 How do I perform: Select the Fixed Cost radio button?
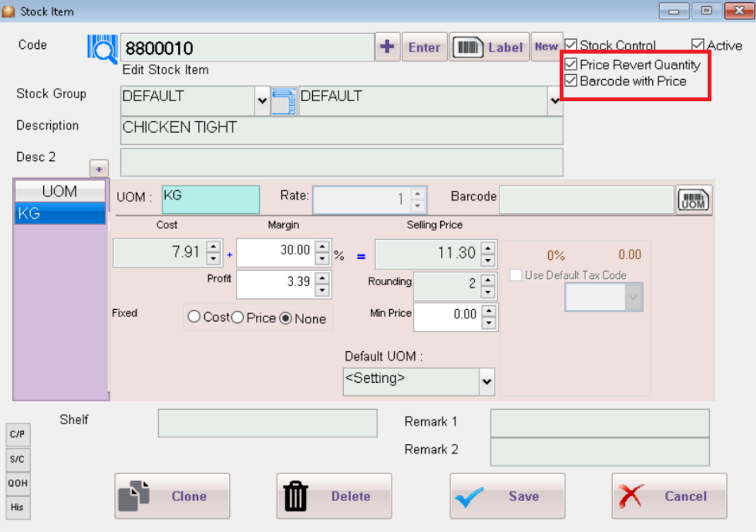(195, 318)
